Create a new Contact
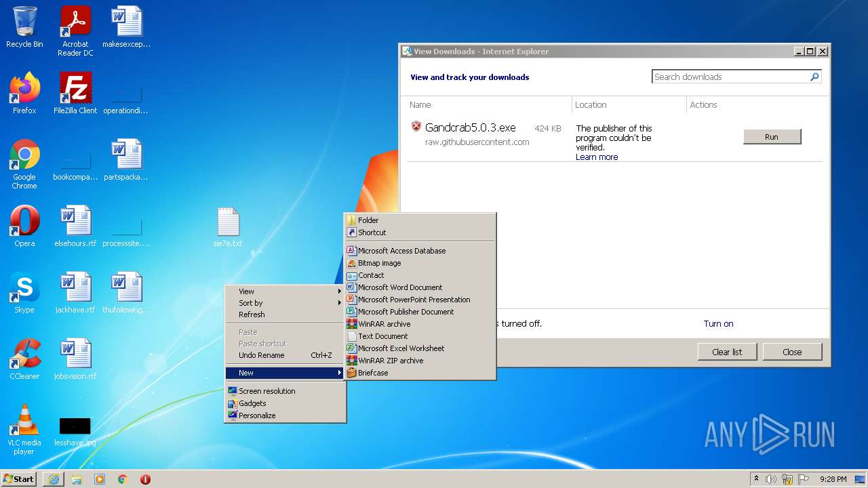Image resolution: width=868 pixels, height=488 pixels. click(420, 275)
